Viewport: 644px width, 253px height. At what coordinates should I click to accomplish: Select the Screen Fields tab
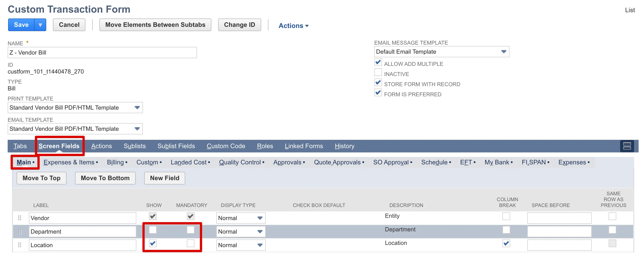click(x=59, y=146)
